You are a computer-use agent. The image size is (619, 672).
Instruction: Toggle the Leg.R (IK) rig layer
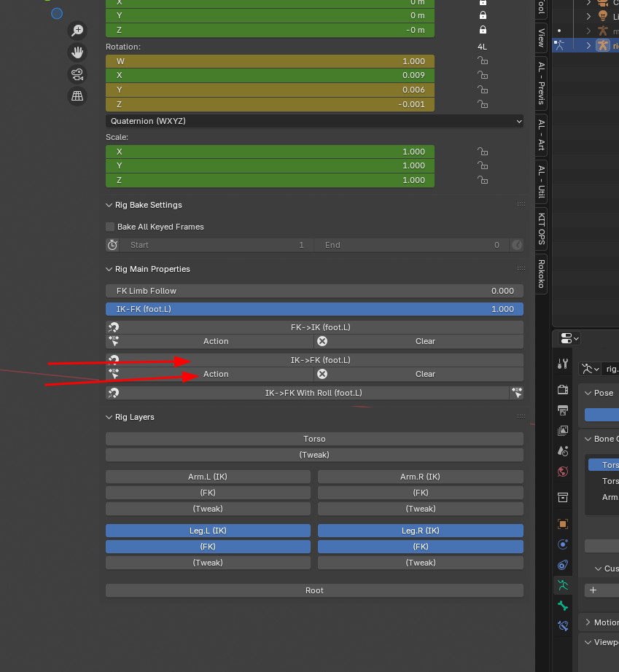pos(421,531)
